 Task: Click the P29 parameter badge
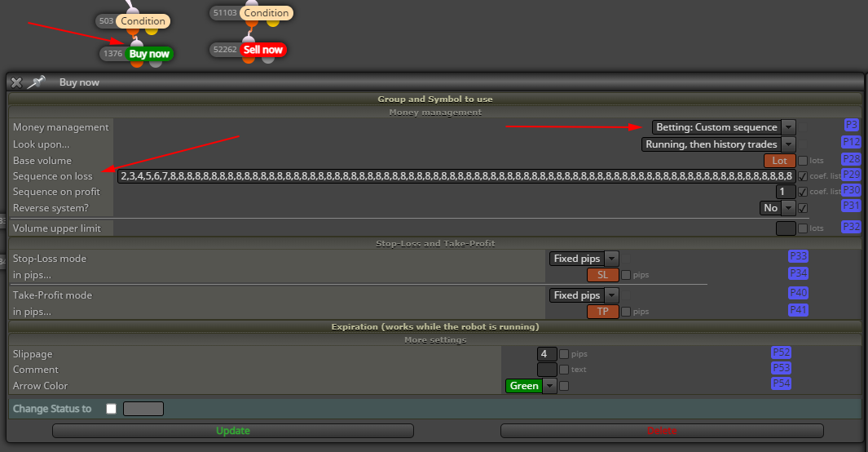pyautogui.click(x=852, y=175)
